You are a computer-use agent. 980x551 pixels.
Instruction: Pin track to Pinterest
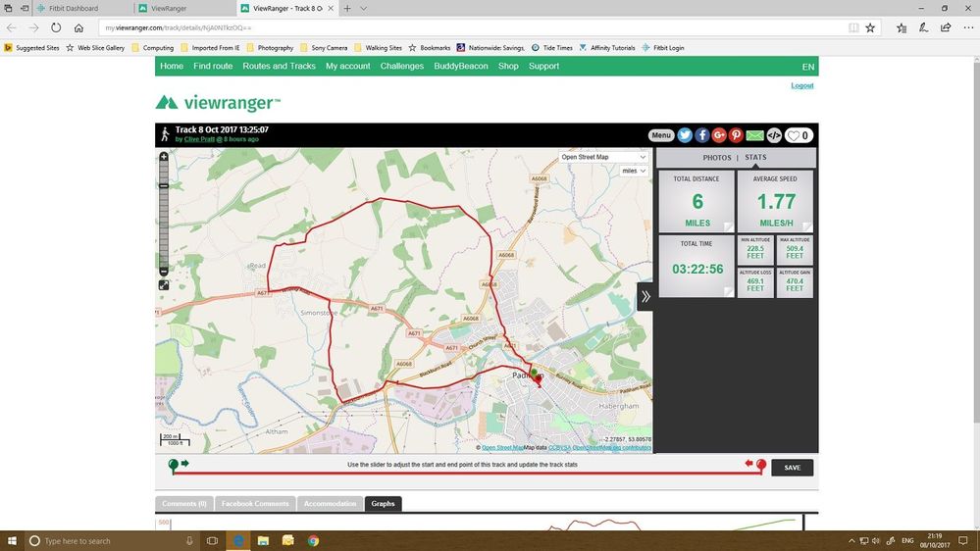pos(736,135)
